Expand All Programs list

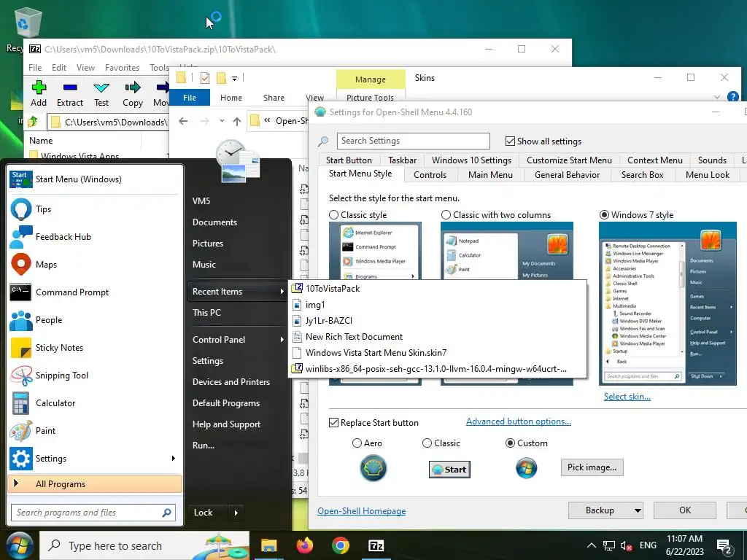pyautogui.click(x=95, y=484)
